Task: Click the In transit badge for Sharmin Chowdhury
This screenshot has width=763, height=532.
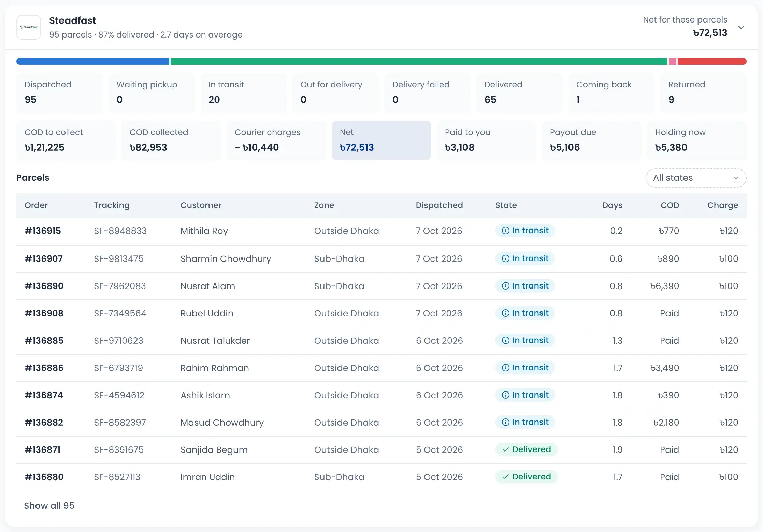Action: 525,259
